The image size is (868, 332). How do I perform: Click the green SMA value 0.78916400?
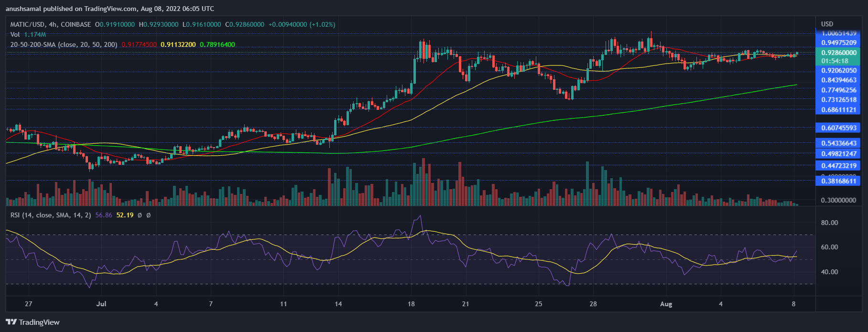[217, 44]
